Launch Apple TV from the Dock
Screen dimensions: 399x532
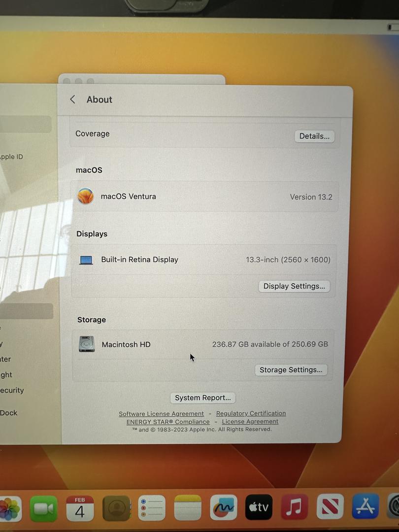pyautogui.click(x=259, y=507)
